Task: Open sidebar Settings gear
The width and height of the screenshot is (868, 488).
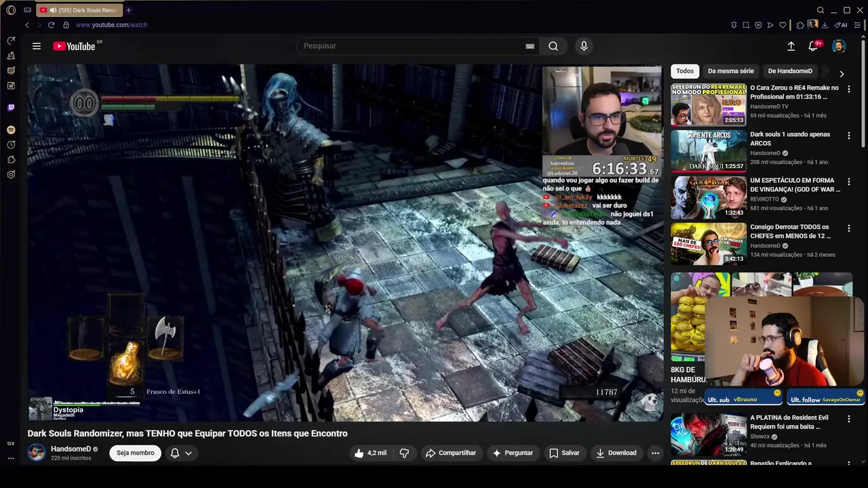Action: click(x=11, y=174)
